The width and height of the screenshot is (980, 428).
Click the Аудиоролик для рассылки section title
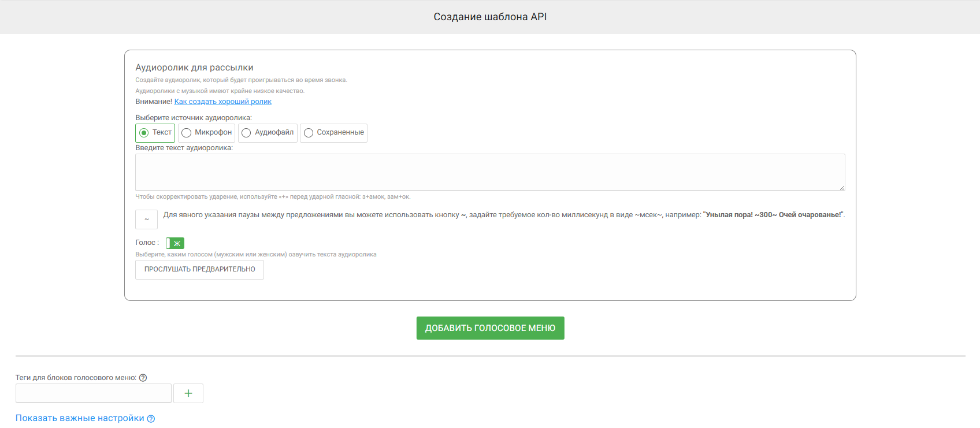[x=194, y=68]
